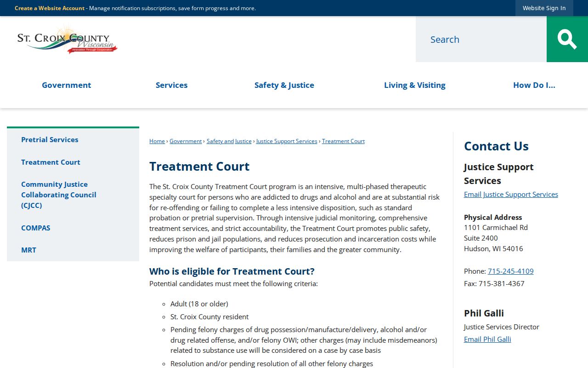The width and height of the screenshot is (588, 368).
Task: Call phone number 715-245-4109 link
Action: [x=511, y=271]
